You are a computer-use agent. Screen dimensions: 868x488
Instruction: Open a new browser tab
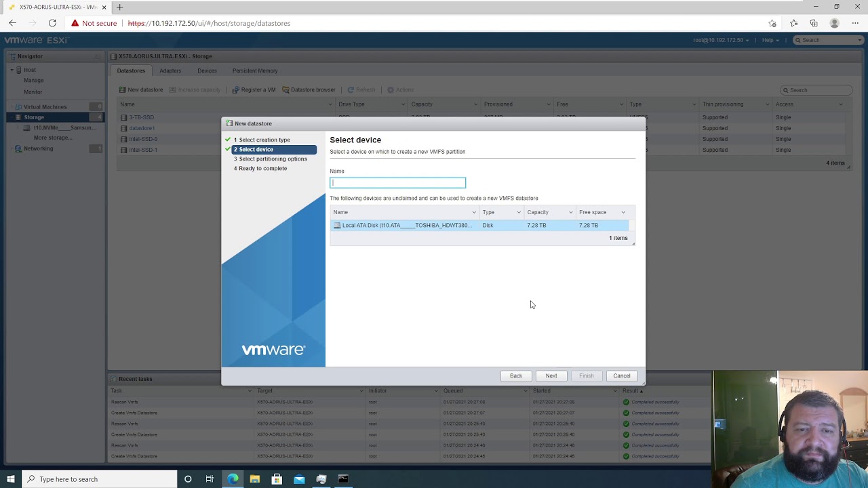tap(119, 7)
